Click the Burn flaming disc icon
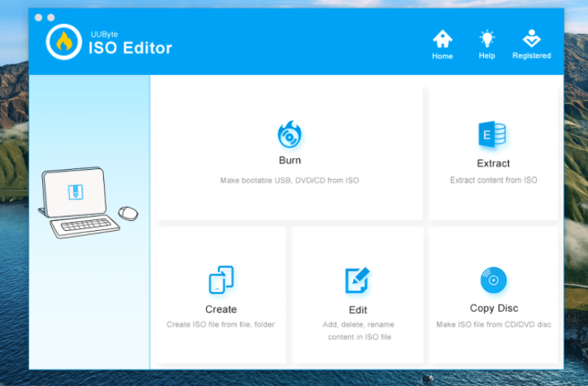Image resolution: width=588 pixels, height=386 pixels. [x=289, y=134]
